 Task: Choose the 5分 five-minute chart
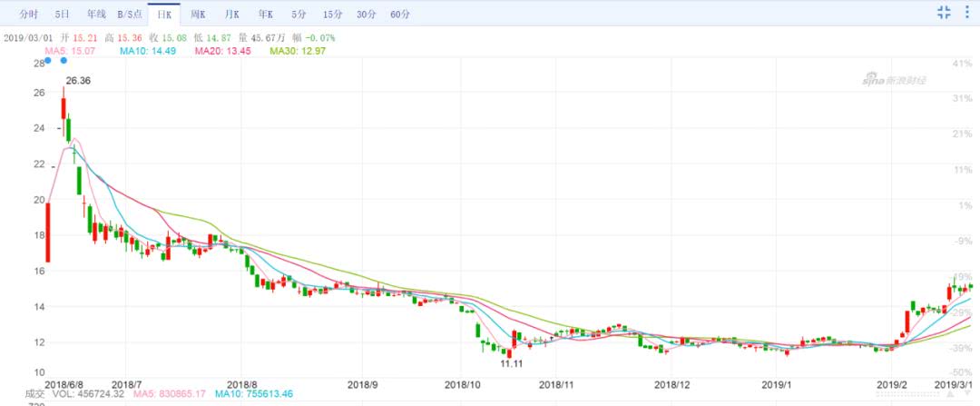coord(299,15)
